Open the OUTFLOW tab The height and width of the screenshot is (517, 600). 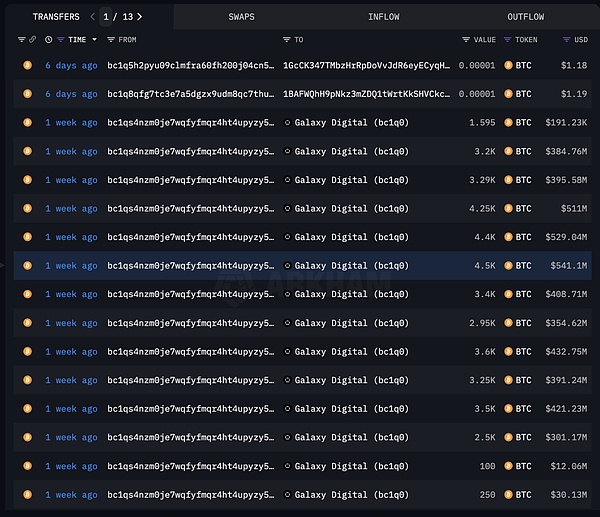click(525, 16)
